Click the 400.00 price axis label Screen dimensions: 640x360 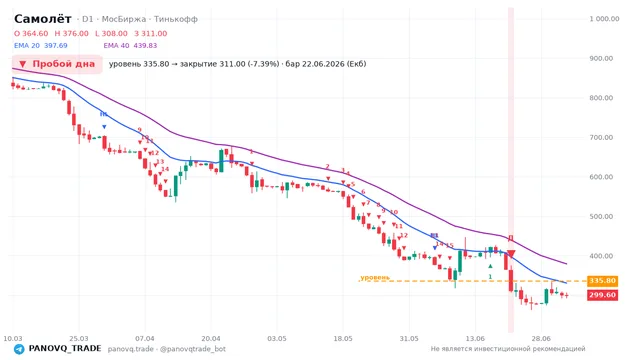click(601, 256)
